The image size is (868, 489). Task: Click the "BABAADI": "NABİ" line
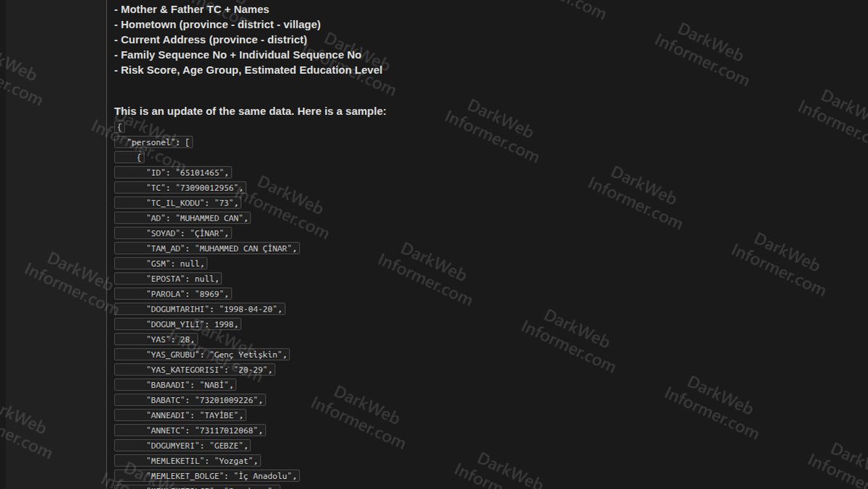point(175,384)
